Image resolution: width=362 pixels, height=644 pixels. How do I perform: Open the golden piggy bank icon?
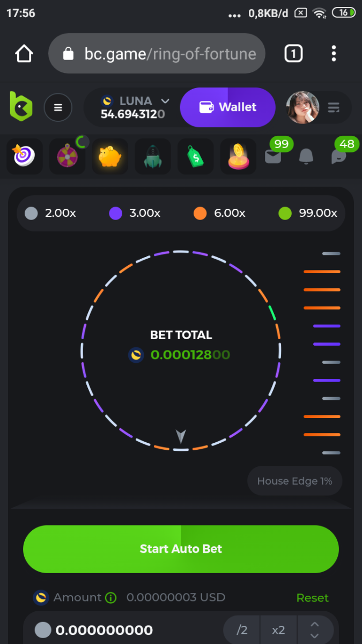click(x=110, y=157)
